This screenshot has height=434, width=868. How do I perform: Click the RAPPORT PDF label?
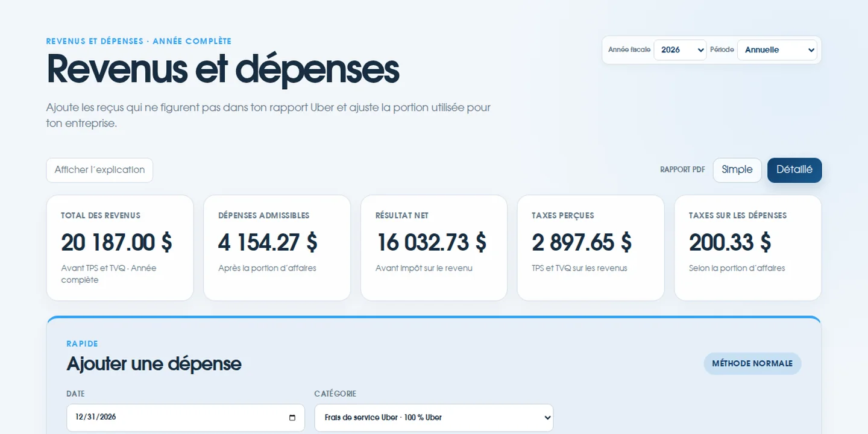click(682, 170)
